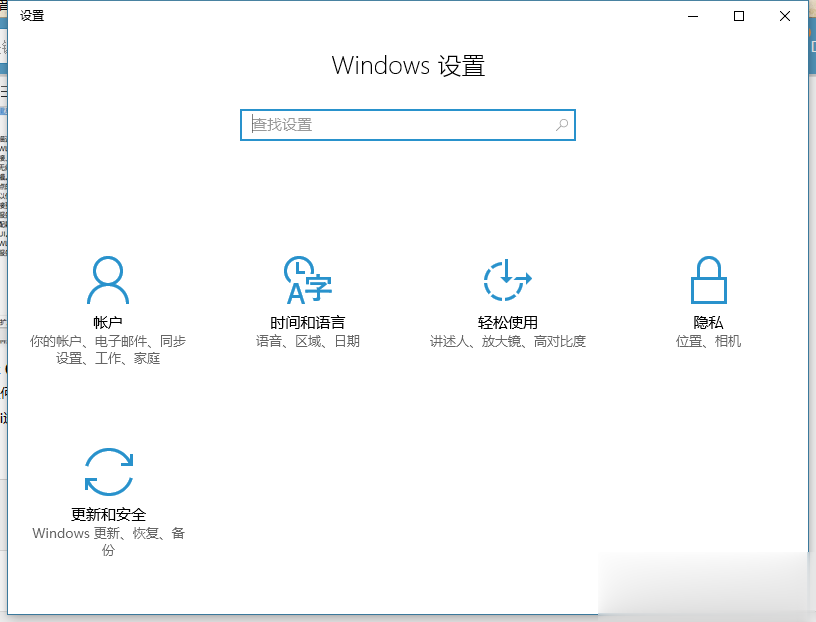Viewport: 816px width, 622px height.
Task: Click the Windows 更新、恢复、备份 description text
Action: point(108,540)
